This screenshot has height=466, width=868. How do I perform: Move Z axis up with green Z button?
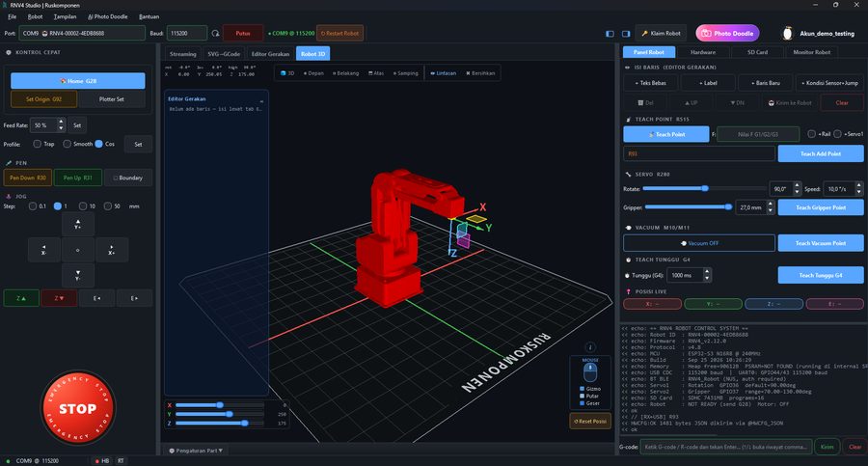click(x=21, y=298)
